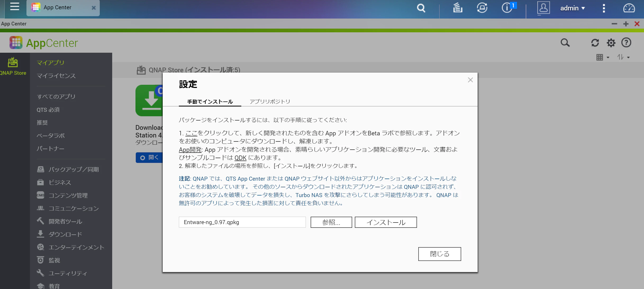Click the 参照... browse button
Screen dimensions: 644x289
[331, 222]
